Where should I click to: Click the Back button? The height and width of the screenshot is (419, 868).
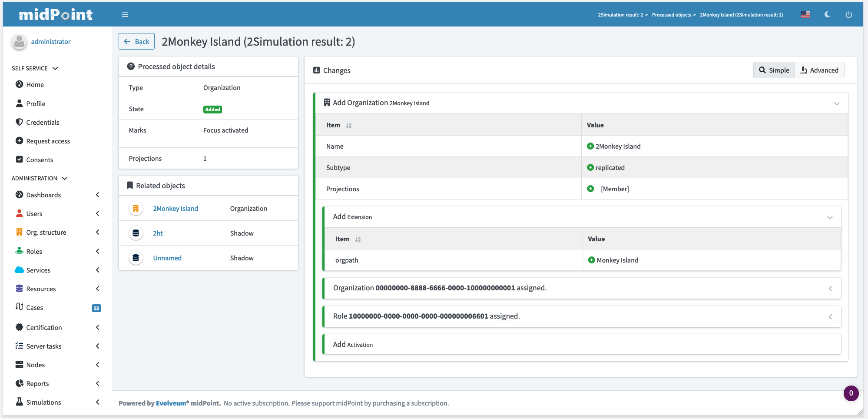(x=136, y=41)
